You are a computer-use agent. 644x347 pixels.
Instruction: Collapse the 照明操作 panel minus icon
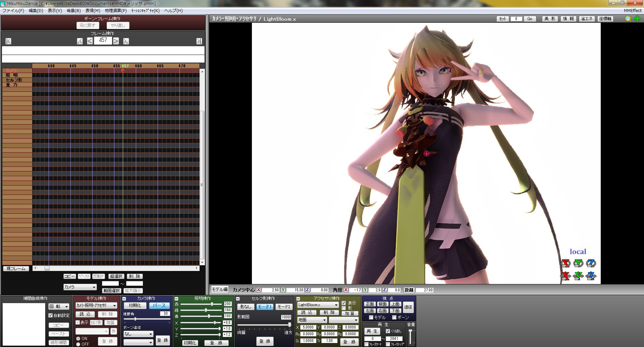pos(176,299)
